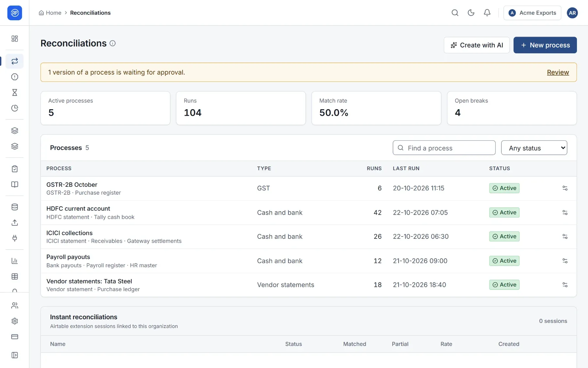The height and width of the screenshot is (368, 588).
Task: Go to Home in the breadcrumb
Action: pos(50,13)
